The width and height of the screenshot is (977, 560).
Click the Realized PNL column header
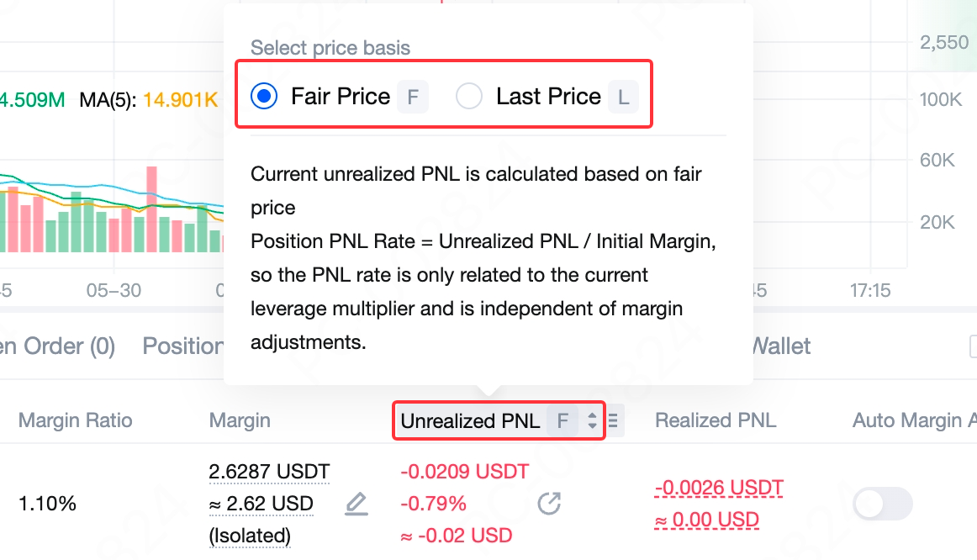pyautogui.click(x=716, y=420)
